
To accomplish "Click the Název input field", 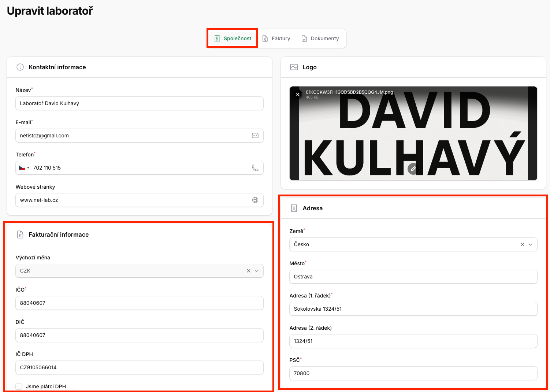I will click(139, 103).
